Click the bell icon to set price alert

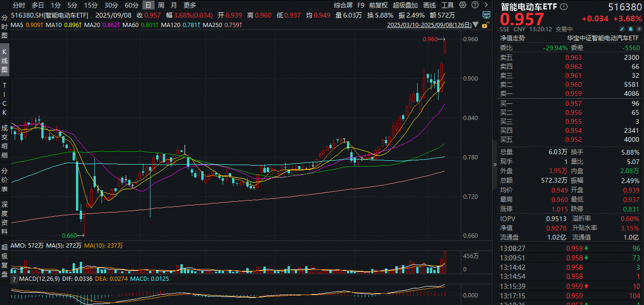click(631, 29)
